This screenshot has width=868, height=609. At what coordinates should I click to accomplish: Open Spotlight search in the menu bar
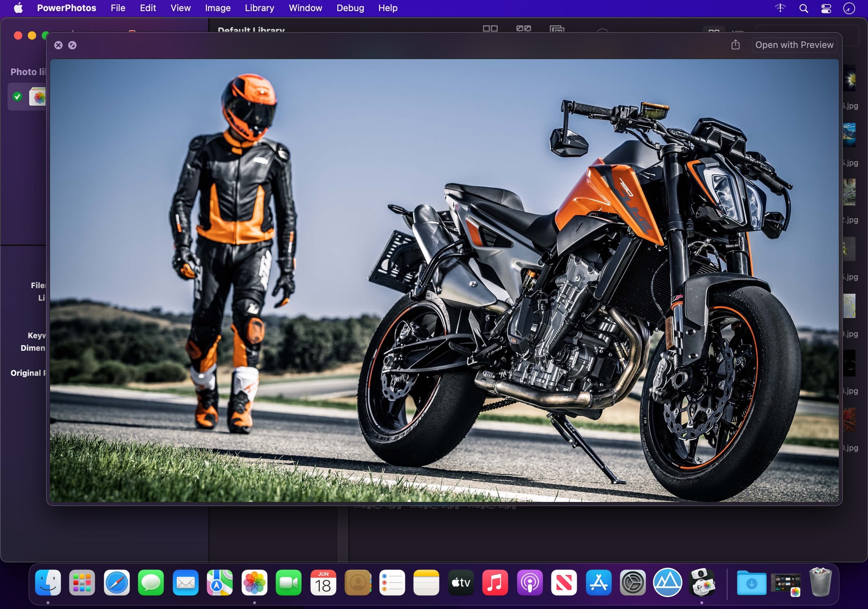pyautogui.click(x=803, y=8)
